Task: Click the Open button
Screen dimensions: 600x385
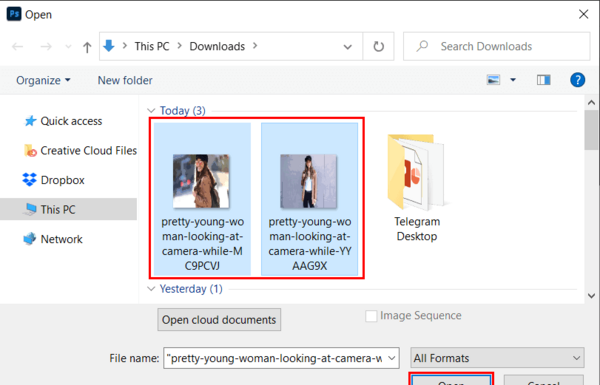Action: [451, 380]
